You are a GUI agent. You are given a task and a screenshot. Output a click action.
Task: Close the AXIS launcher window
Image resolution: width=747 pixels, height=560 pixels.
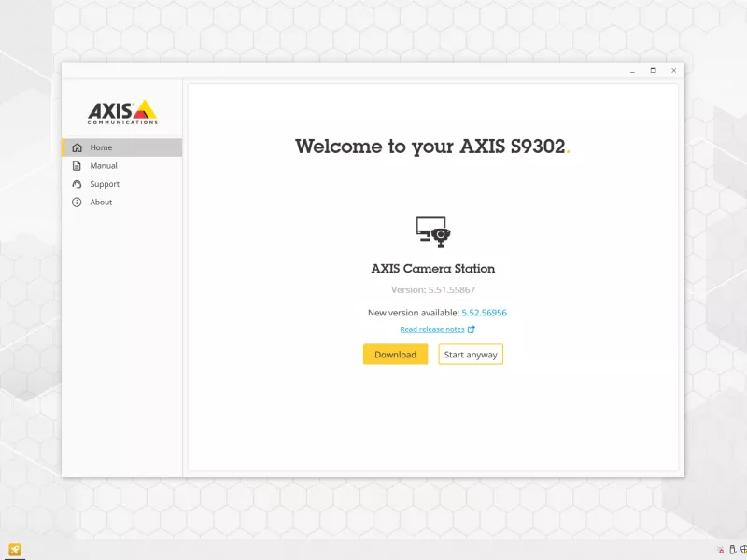pyautogui.click(x=673, y=71)
